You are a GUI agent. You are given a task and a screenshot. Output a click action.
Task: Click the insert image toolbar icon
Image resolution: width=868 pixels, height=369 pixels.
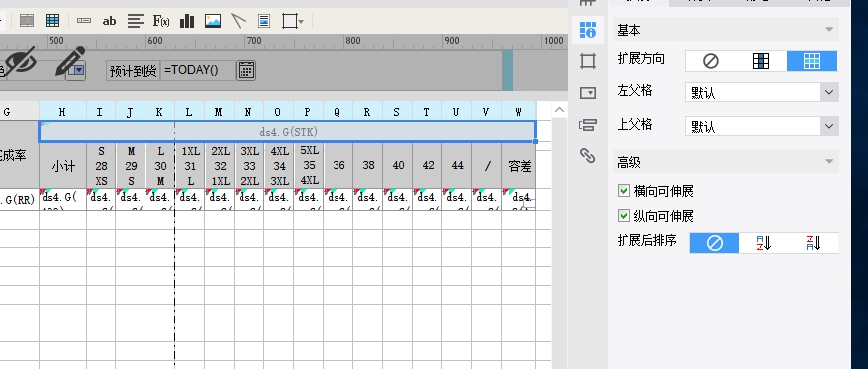tap(213, 21)
